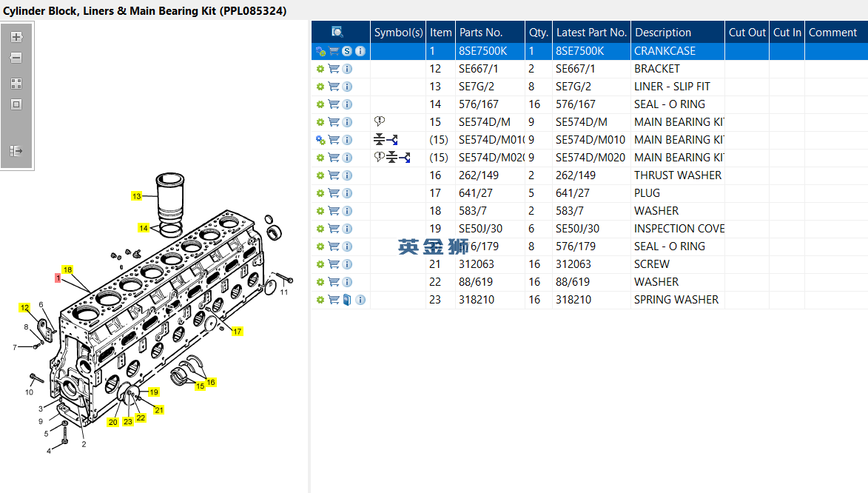The image size is (868, 493).
Task: Select callout 17 on the diagram
Action: [x=237, y=331]
